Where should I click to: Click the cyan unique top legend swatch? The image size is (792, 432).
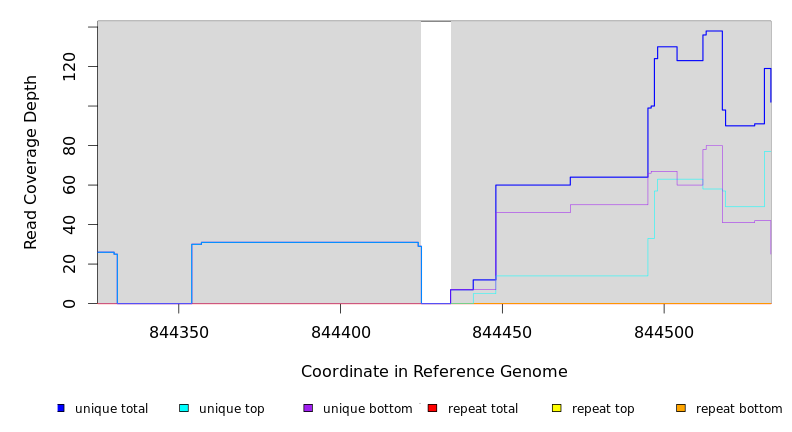[x=184, y=408]
